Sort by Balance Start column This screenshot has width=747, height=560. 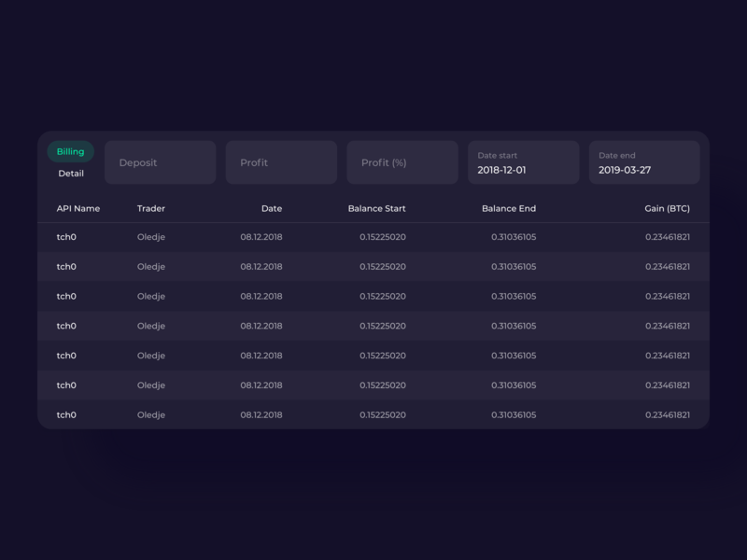click(x=376, y=208)
